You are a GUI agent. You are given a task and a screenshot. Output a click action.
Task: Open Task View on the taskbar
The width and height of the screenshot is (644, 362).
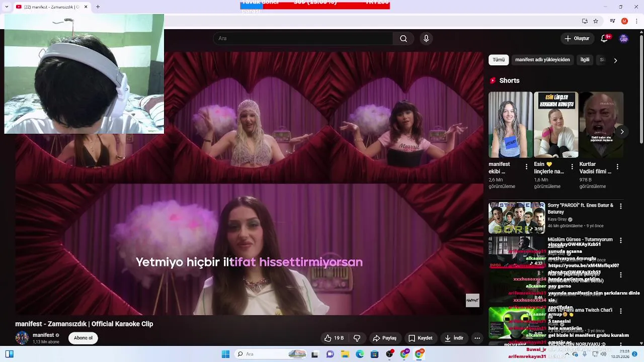coord(315,354)
